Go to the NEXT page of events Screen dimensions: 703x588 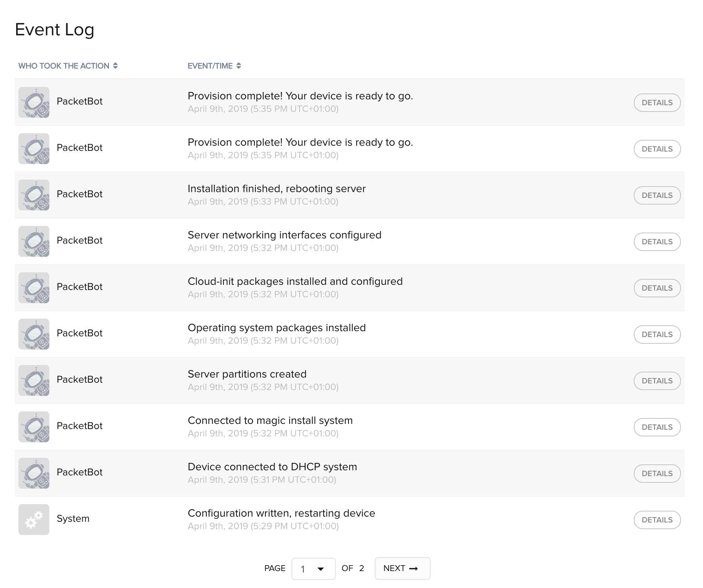[x=402, y=568]
